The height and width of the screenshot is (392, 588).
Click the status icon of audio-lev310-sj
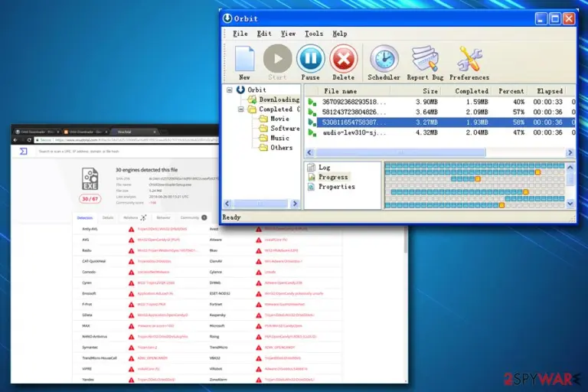click(312, 132)
